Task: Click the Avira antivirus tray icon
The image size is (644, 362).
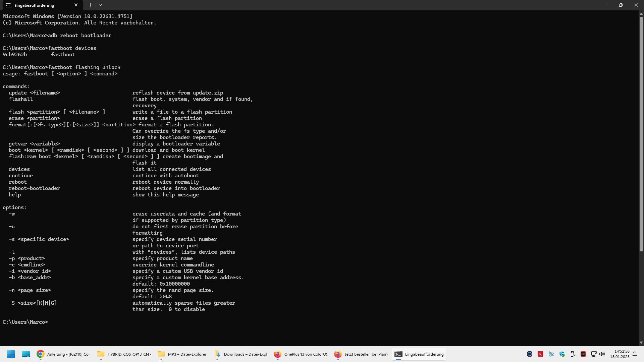Action: pyautogui.click(x=540, y=354)
